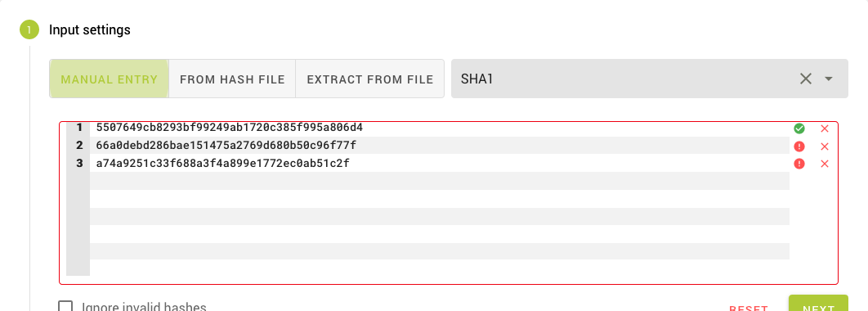Click the hash starting with 5507649c on line 1
Image resolution: width=868 pixels, height=311 pixels.
[x=229, y=128]
